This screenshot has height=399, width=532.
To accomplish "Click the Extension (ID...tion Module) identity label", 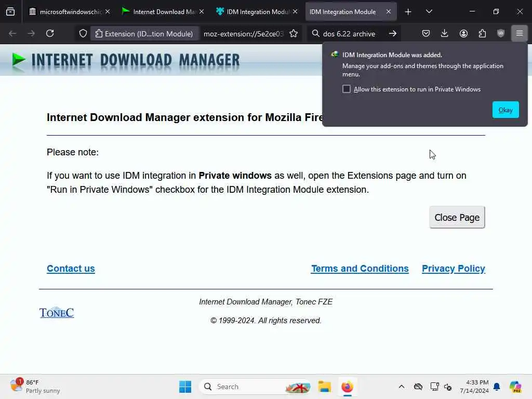I will click(144, 34).
